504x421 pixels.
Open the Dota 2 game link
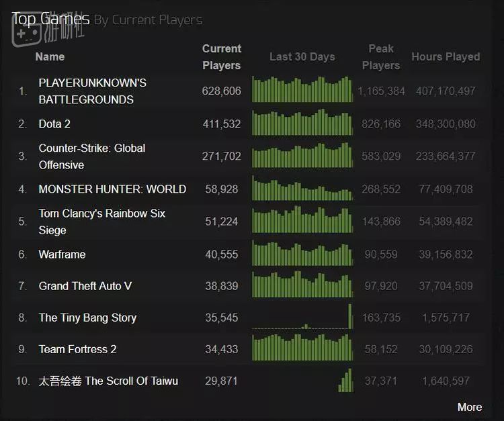click(x=54, y=124)
